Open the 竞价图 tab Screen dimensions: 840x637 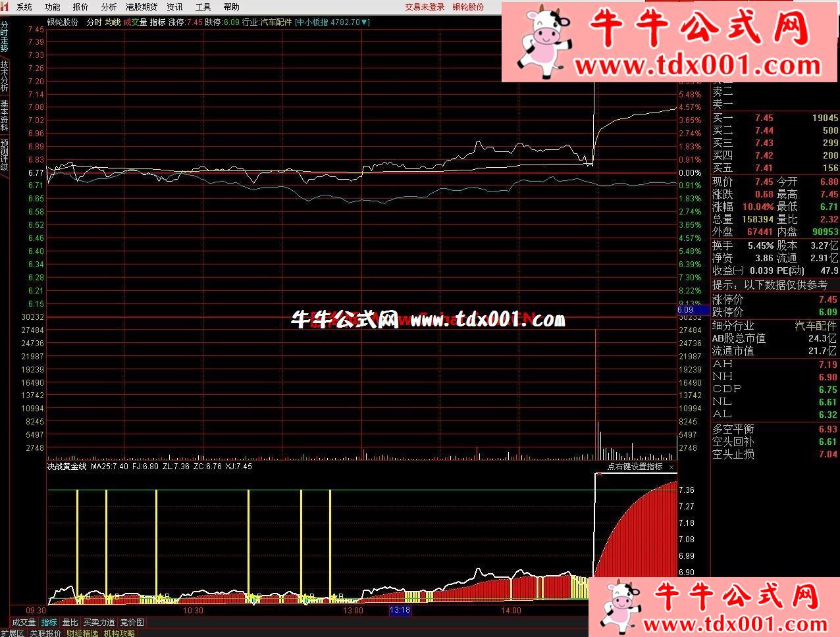[x=132, y=623]
